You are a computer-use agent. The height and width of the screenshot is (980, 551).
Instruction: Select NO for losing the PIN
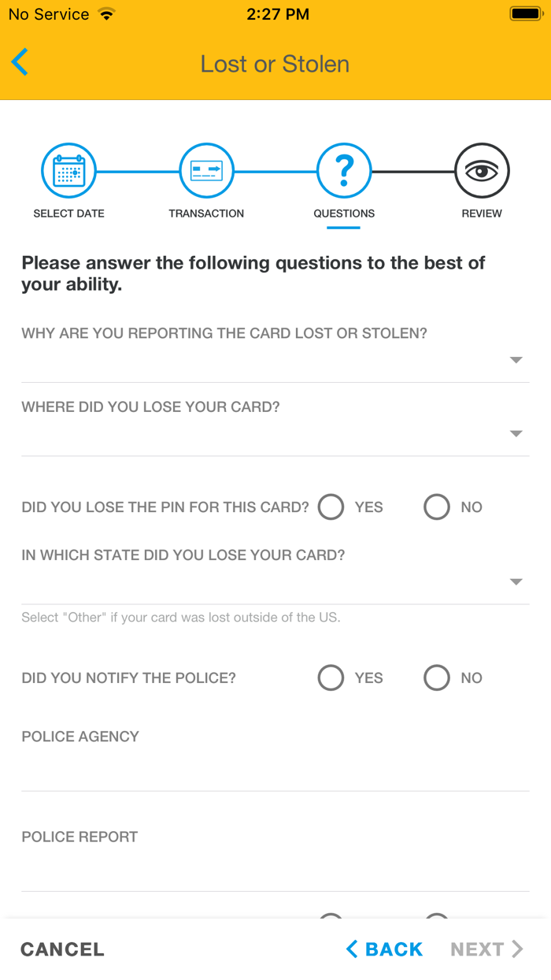[x=437, y=507]
